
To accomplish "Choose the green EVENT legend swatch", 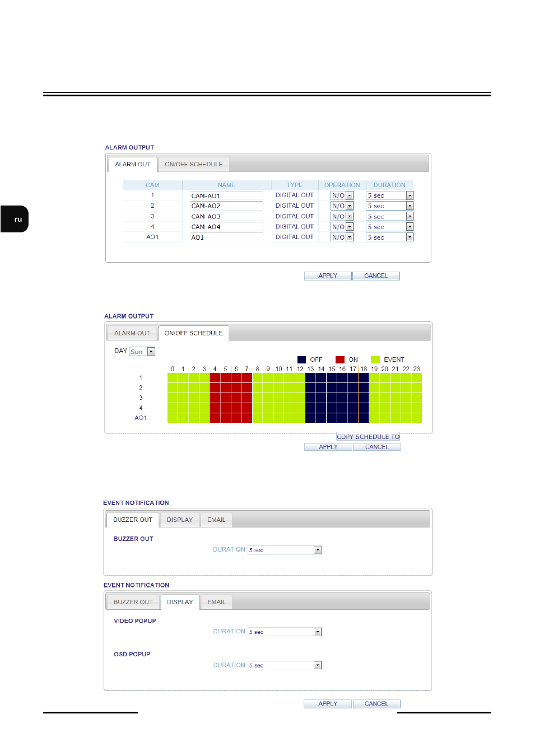I will pyautogui.click(x=375, y=360).
